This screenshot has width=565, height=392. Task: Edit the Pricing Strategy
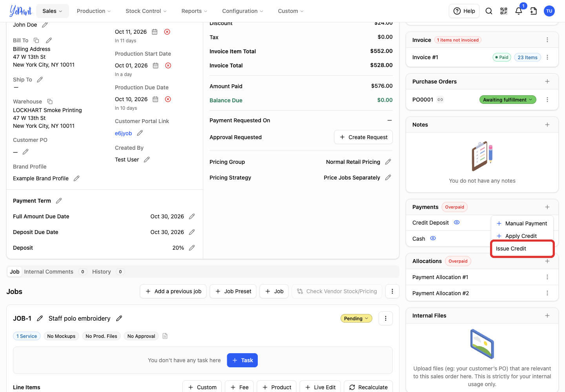388,178
